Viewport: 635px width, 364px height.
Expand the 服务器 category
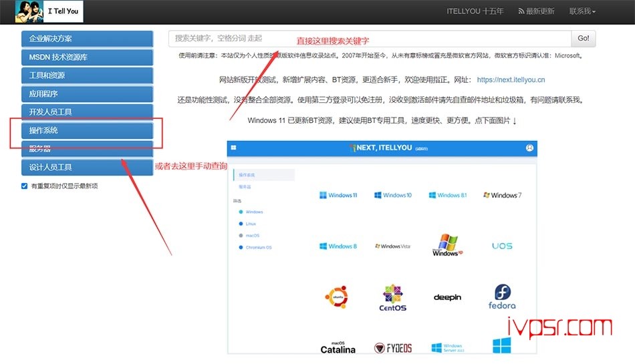pyautogui.click(x=87, y=149)
